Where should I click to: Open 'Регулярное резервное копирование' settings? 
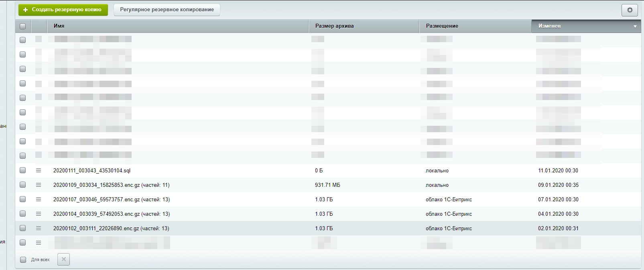pos(167,10)
